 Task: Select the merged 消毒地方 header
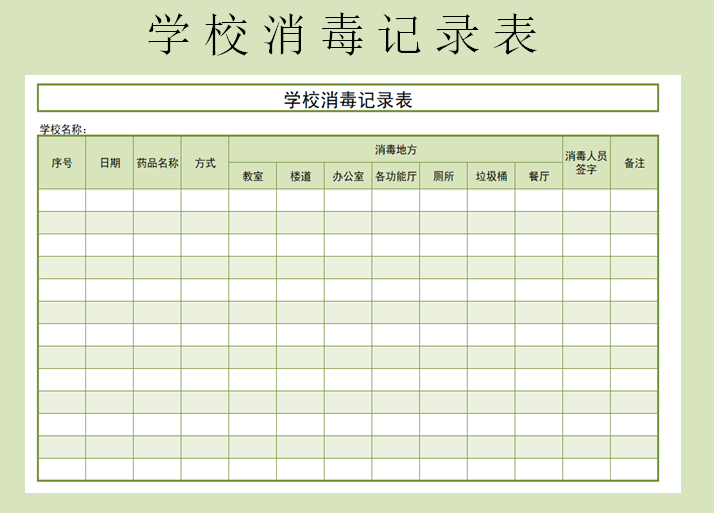pos(396,149)
